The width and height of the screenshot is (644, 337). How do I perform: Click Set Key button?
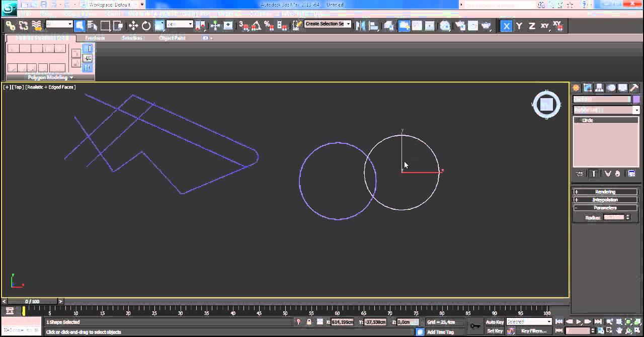point(495,331)
